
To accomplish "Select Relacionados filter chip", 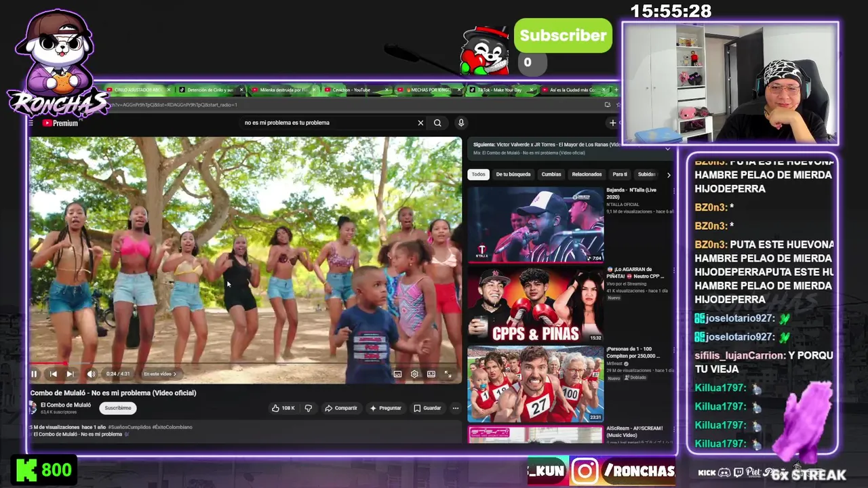I will point(587,174).
